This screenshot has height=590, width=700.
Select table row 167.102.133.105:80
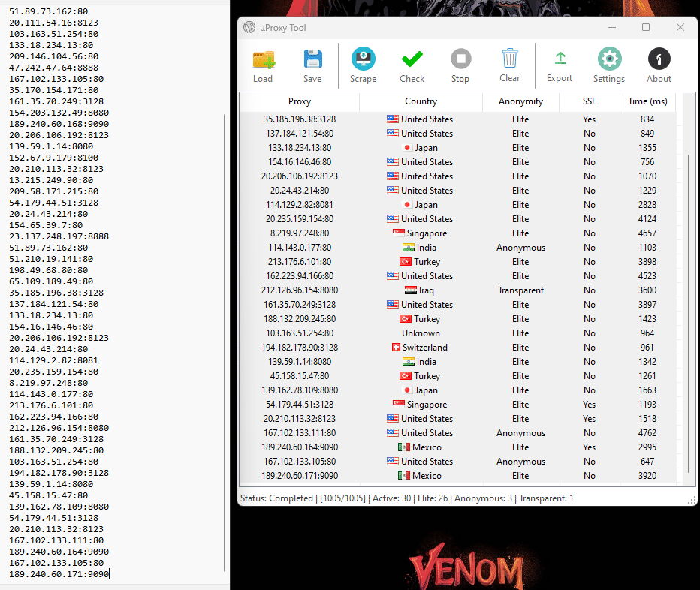coord(458,462)
